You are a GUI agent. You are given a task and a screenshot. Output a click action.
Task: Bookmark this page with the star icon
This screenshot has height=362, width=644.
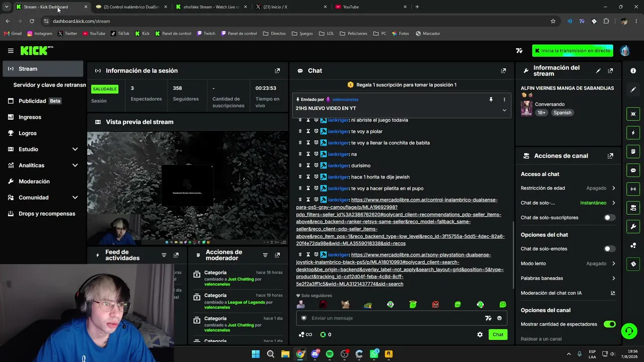coord(553,21)
